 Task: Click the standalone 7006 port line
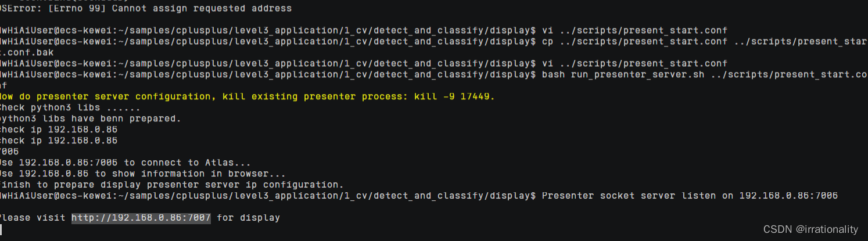point(9,152)
